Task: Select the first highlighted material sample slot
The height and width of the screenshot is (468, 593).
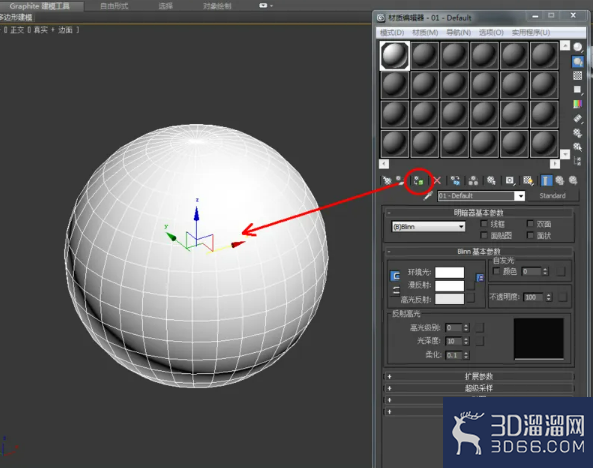Action: coord(394,56)
